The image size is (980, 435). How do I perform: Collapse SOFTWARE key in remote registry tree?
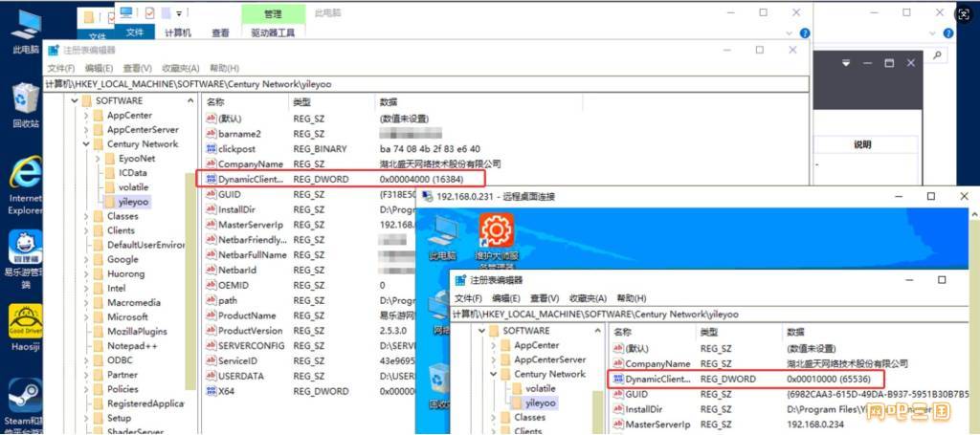point(482,331)
